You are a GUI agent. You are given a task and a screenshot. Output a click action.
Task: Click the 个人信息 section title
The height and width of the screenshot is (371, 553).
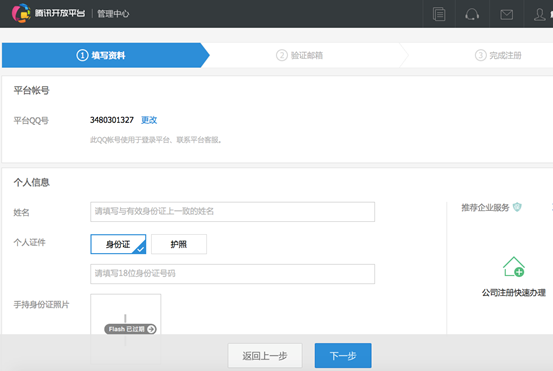coord(31,182)
